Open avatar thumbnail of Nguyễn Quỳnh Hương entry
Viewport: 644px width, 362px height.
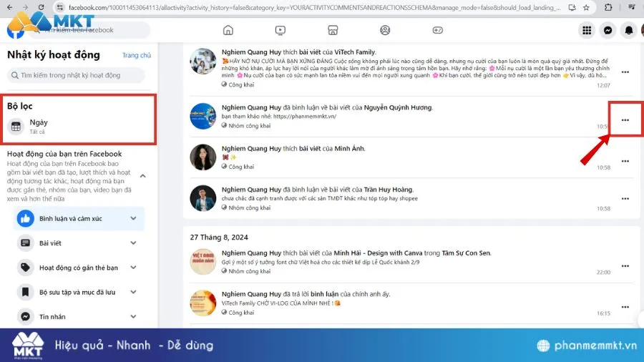203,116
